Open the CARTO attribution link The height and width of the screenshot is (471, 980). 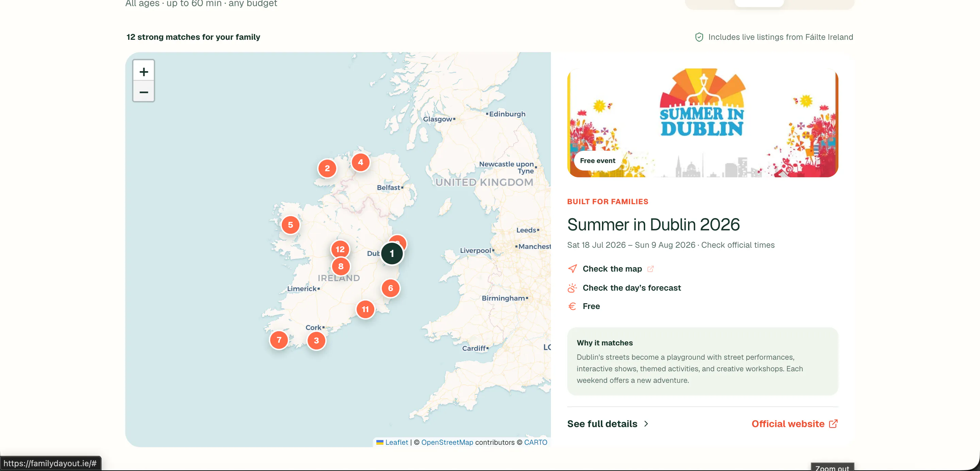coord(535,442)
